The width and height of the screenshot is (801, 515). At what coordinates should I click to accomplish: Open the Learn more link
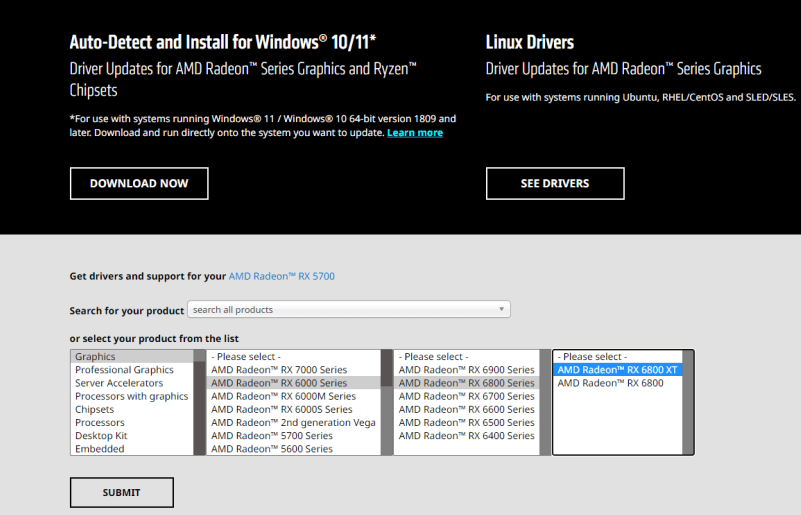point(415,133)
